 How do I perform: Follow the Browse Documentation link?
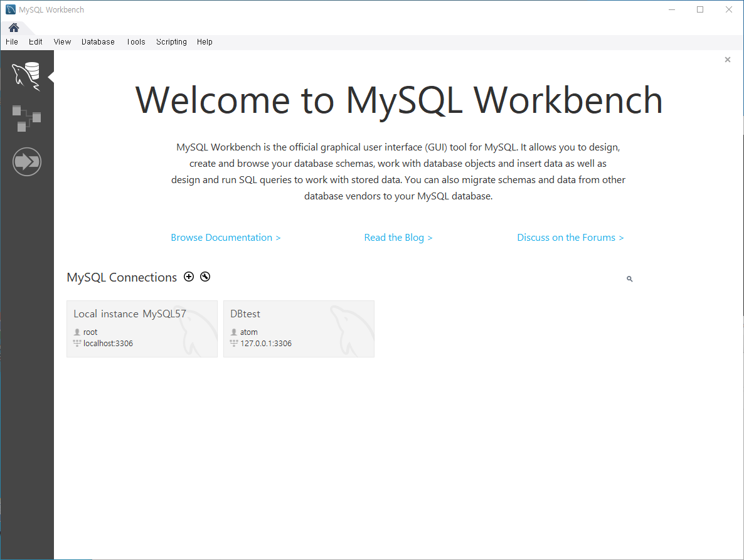pyautogui.click(x=226, y=238)
